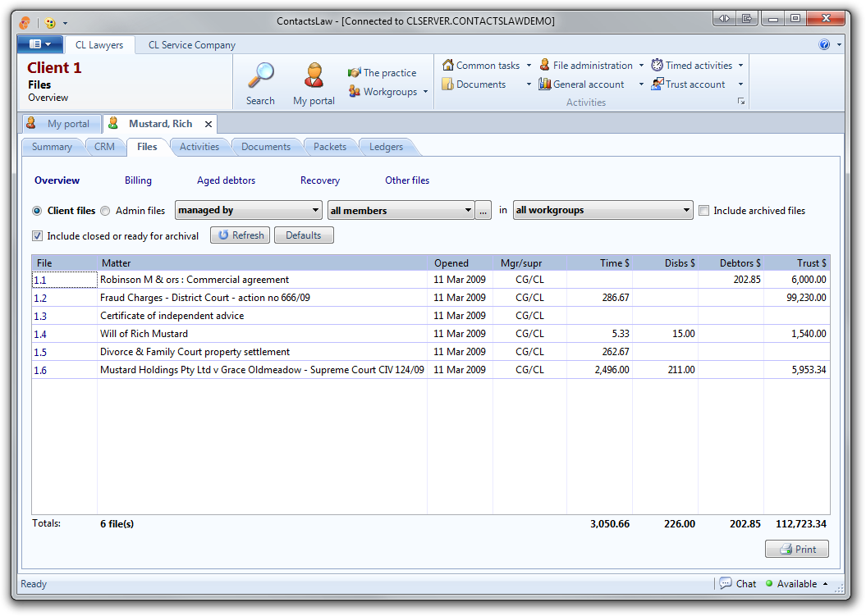Click the Common tasks house icon

point(448,65)
